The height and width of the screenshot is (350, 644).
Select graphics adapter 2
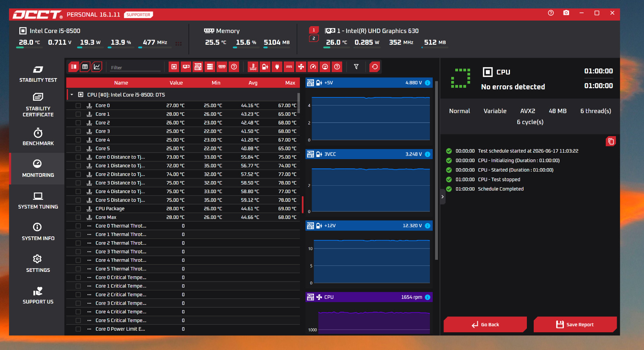(x=314, y=38)
